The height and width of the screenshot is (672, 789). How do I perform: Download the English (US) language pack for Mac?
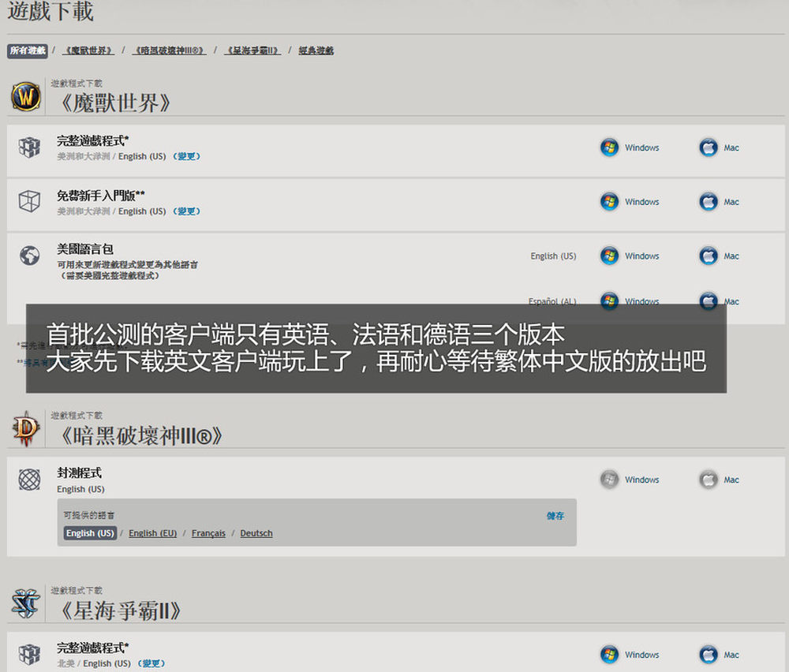pyautogui.click(x=719, y=256)
